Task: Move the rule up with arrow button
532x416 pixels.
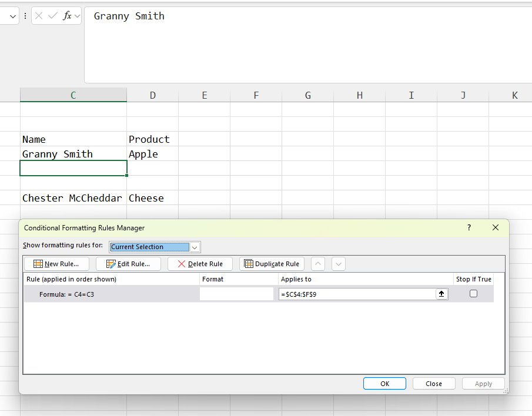Action: (318, 264)
